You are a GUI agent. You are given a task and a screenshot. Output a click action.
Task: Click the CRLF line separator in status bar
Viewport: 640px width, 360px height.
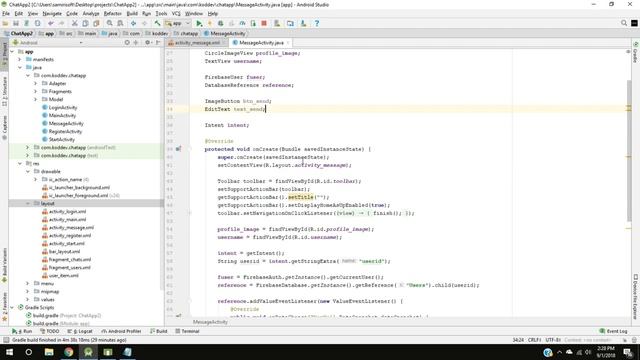click(534, 340)
